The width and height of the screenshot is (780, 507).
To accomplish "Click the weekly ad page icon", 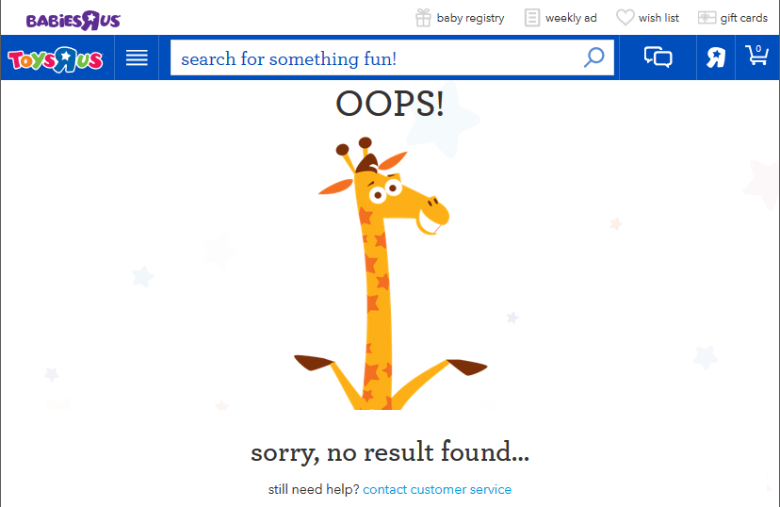I will pos(532,18).
